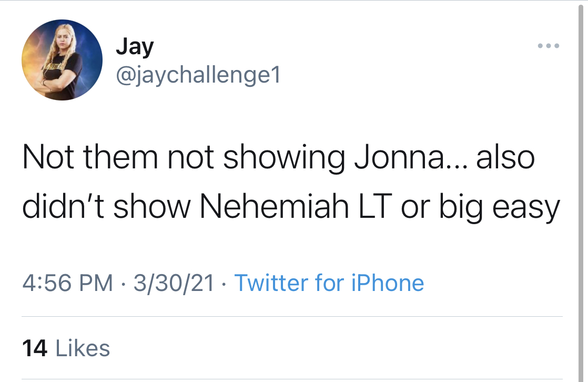Click the word Jonna in the tweet

(399, 157)
